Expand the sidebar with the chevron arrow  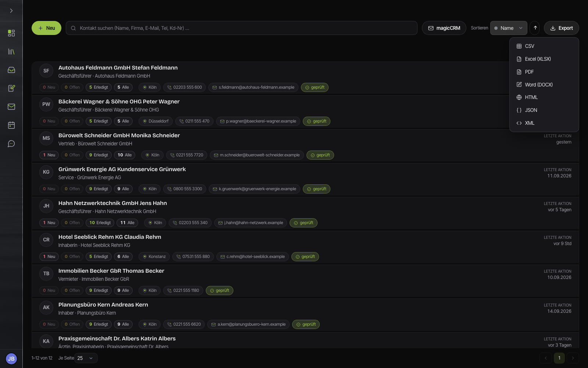click(11, 11)
